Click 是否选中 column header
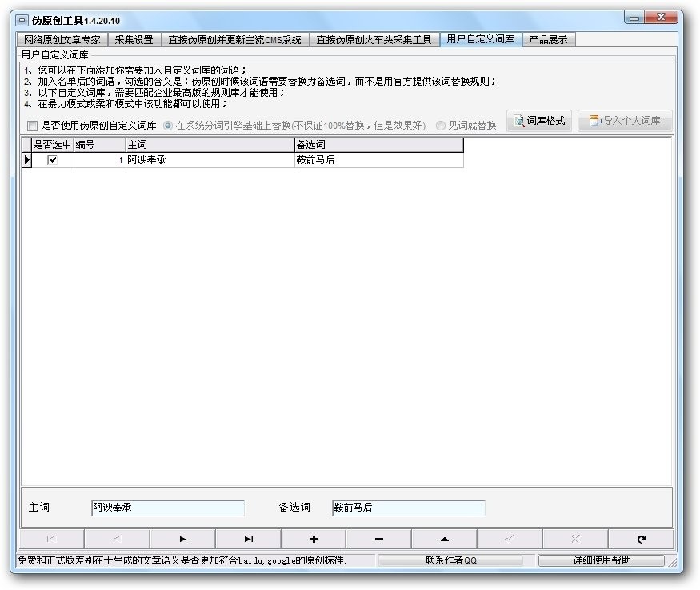 [52, 145]
